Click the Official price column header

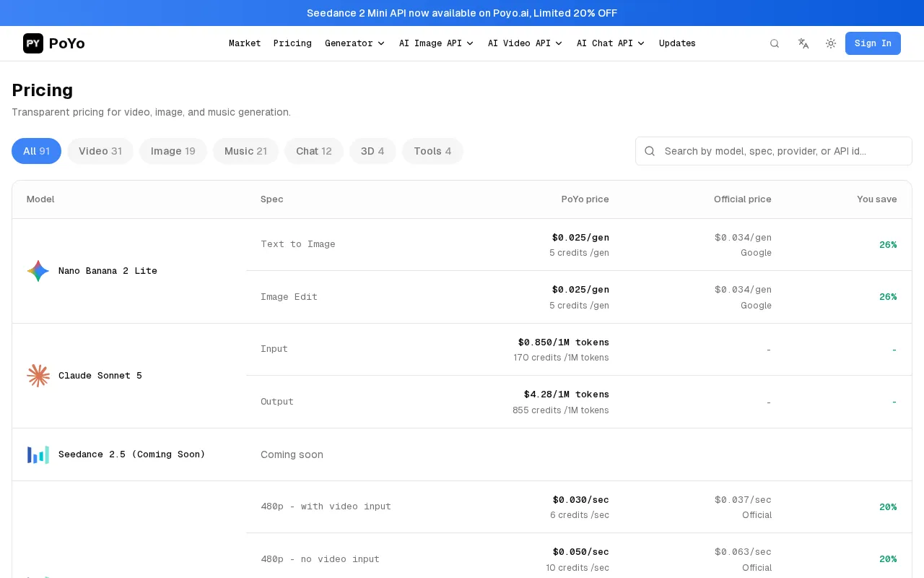coord(742,199)
